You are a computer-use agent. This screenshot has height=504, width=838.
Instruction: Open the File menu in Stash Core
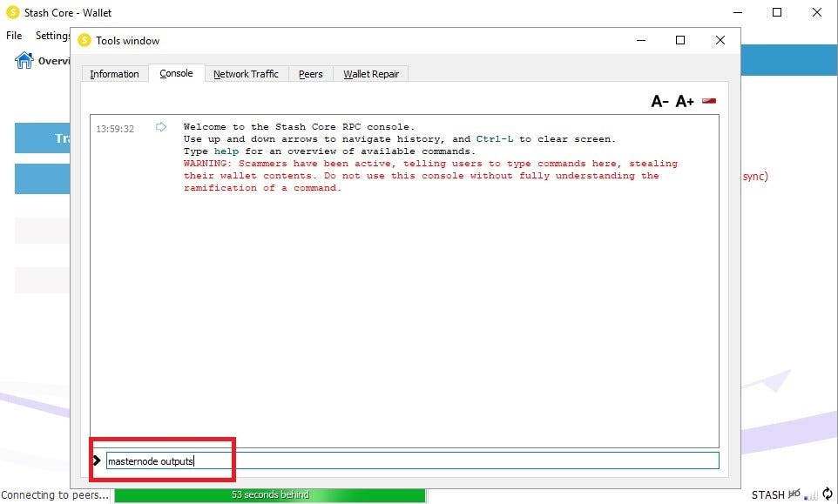coord(14,35)
